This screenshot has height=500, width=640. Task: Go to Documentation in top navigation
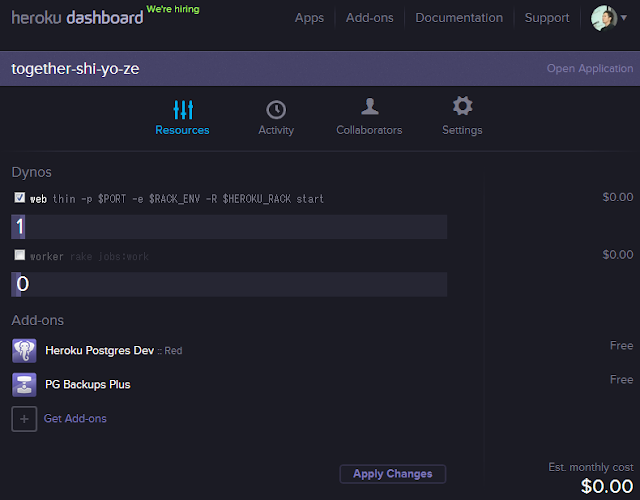[x=459, y=18]
